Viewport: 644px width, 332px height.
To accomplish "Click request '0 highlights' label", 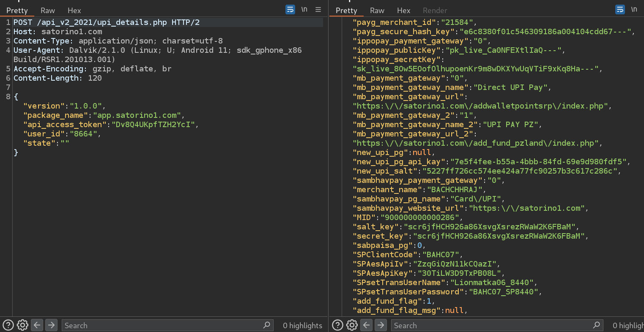I will click(302, 326).
